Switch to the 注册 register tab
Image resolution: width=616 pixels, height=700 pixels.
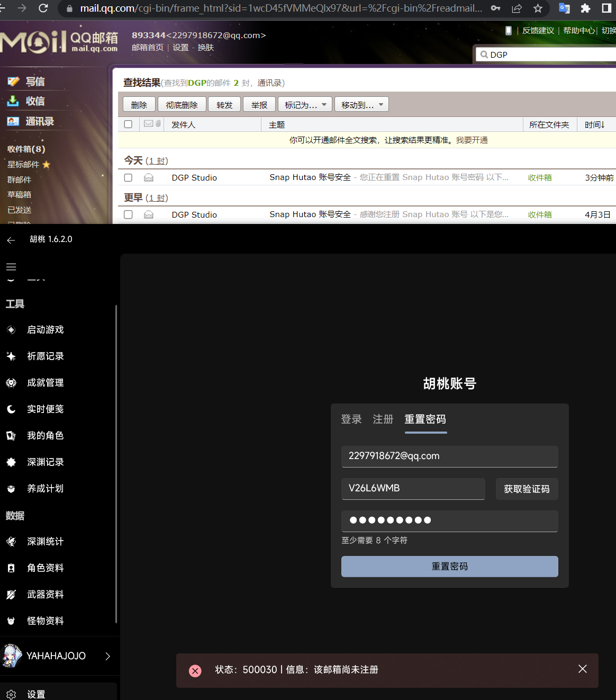click(x=383, y=419)
